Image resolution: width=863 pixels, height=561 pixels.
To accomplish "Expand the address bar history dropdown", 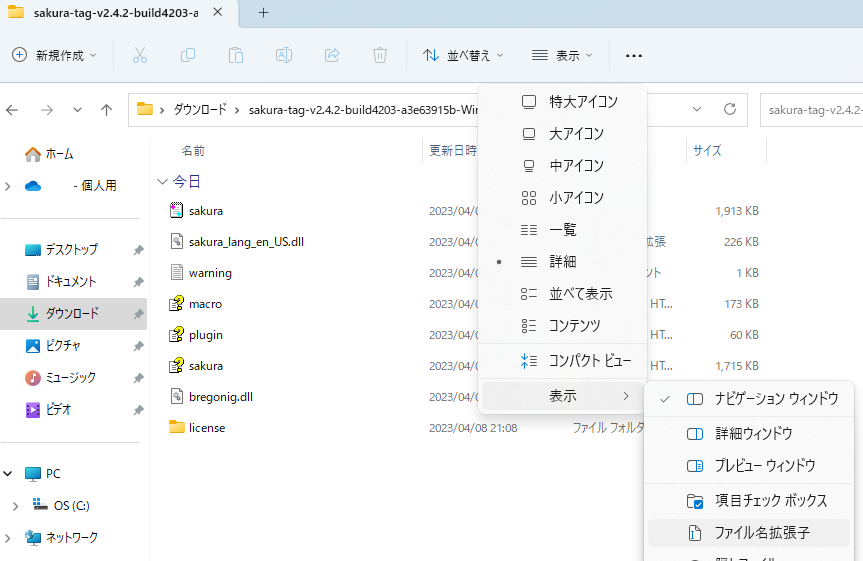I will (697, 110).
